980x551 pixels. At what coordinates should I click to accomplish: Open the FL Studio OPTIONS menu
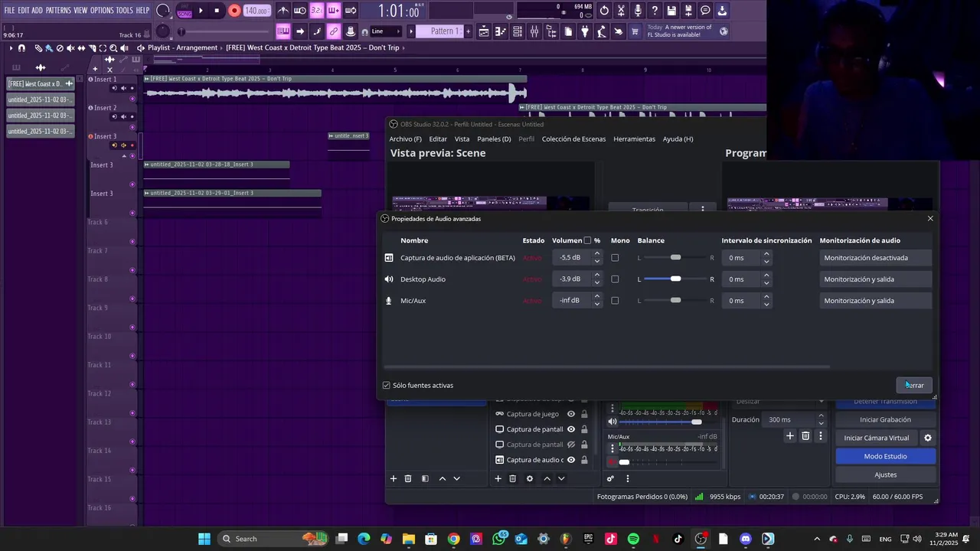(102, 11)
